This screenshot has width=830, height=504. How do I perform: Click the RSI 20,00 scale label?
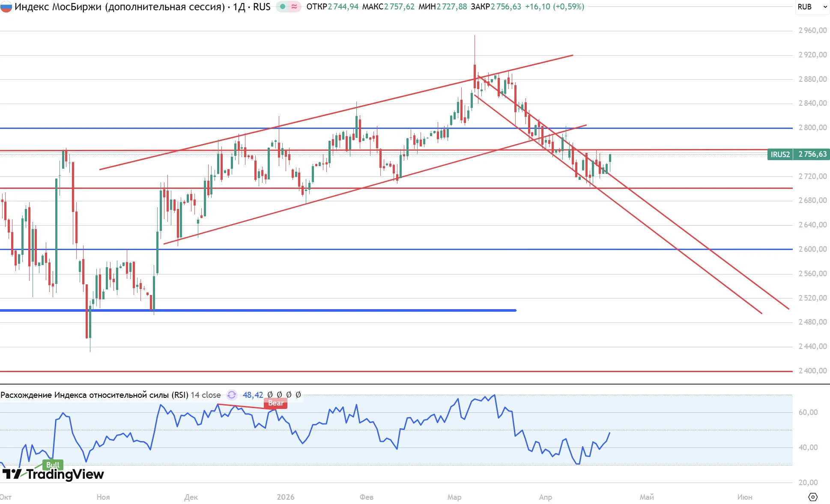[808, 483]
